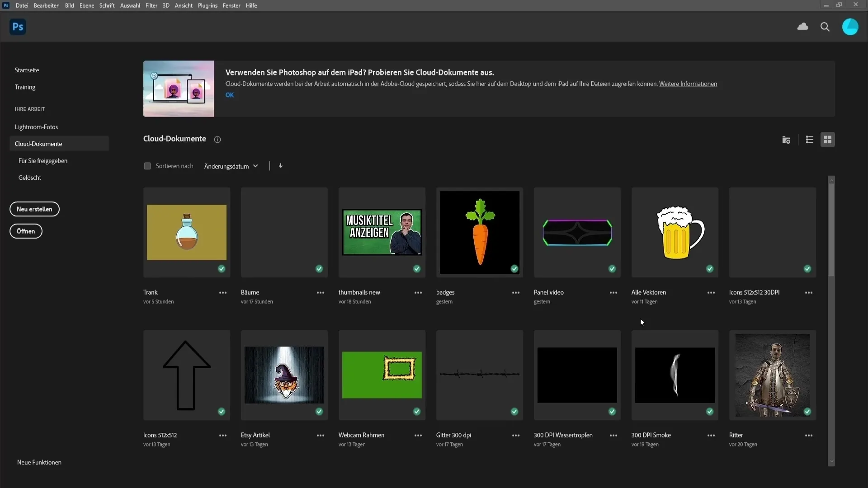
Task: Click the Neu erstellen button
Action: (x=34, y=209)
